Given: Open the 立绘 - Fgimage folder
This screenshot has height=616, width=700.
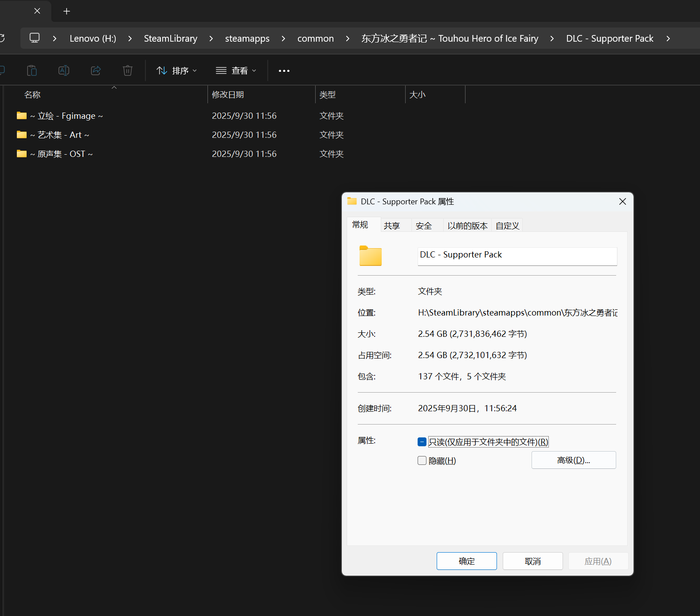Looking at the screenshot, I should pyautogui.click(x=66, y=116).
